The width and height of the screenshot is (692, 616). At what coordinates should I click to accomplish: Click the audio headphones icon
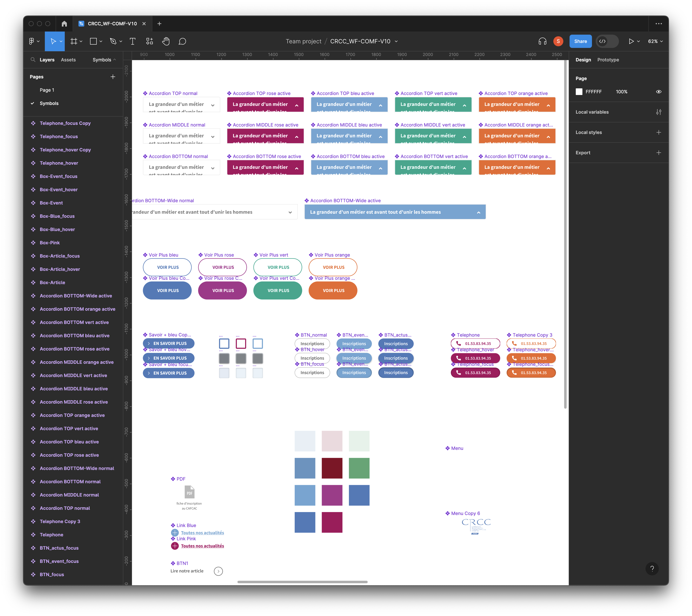tap(542, 41)
